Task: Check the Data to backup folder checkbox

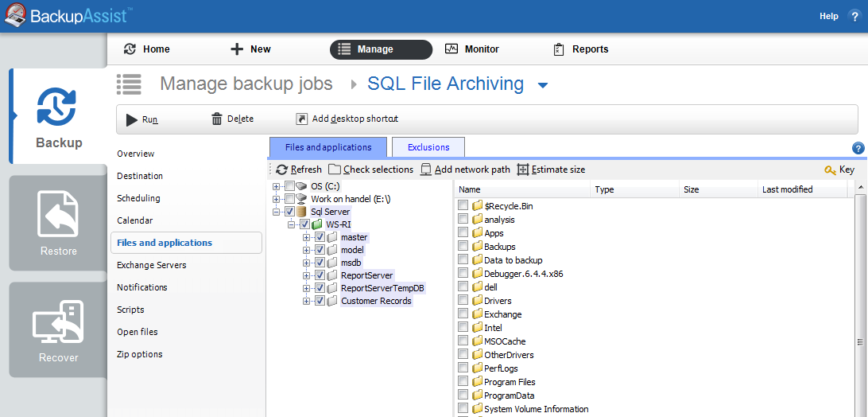Action: [x=463, y=260]
